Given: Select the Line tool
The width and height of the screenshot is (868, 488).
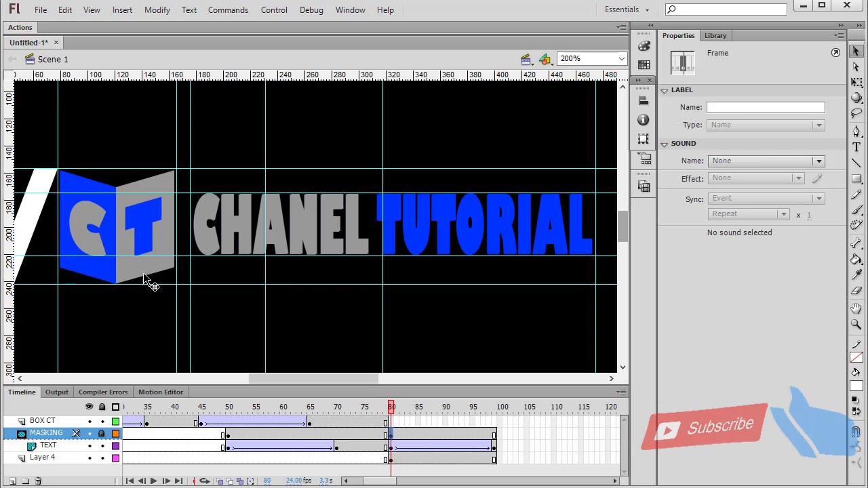Looking at the screenshot, I should 856,163.
